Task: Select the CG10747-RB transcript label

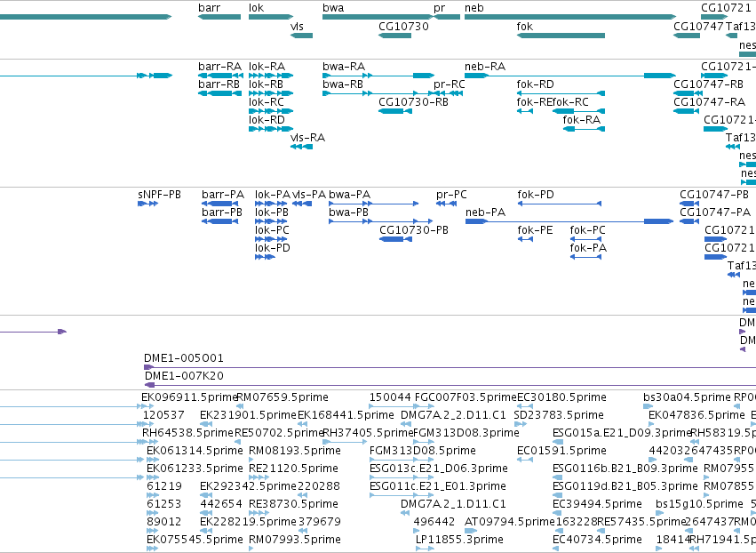Action: [x=709, y=84]
